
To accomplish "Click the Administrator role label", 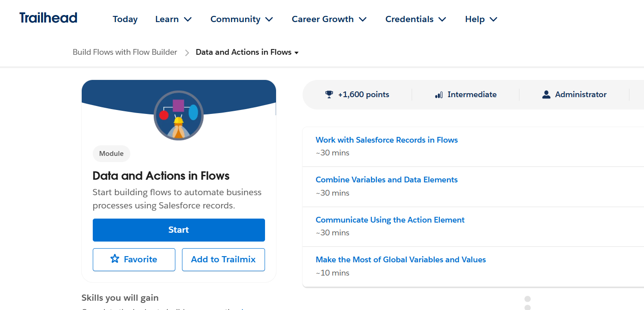I will point(581,95).
